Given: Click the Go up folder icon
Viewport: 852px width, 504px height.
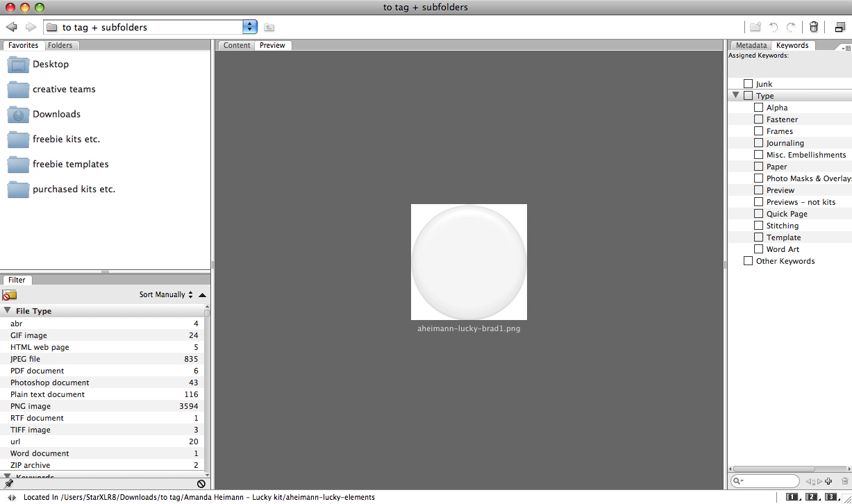Looking at the screenshot, I should pyautogui.click(x=269, y=27).
